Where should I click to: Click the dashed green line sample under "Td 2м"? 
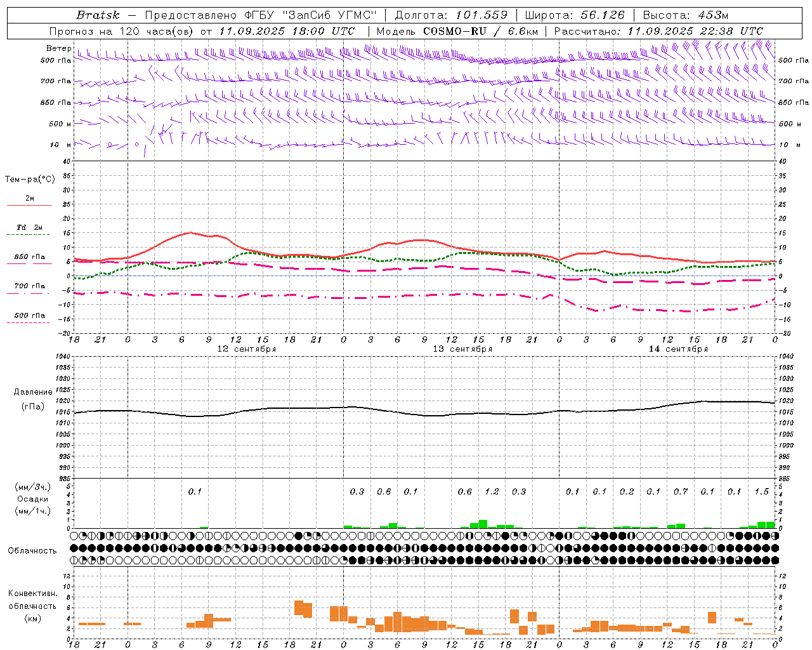pos(29,235)
